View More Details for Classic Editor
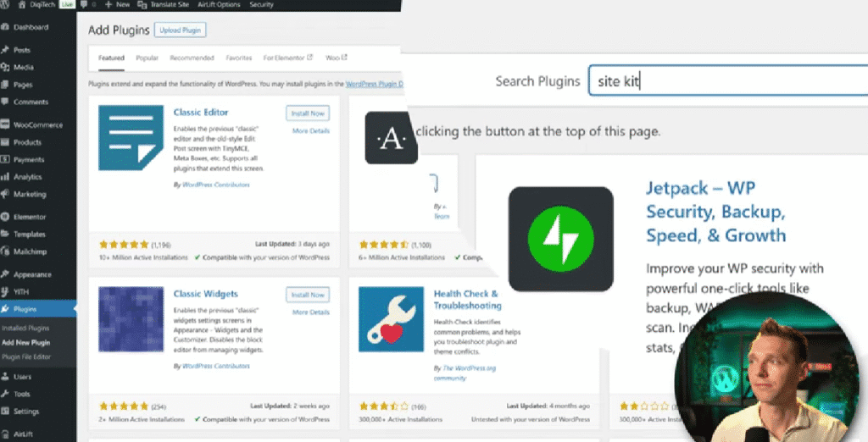 point(310,131)
